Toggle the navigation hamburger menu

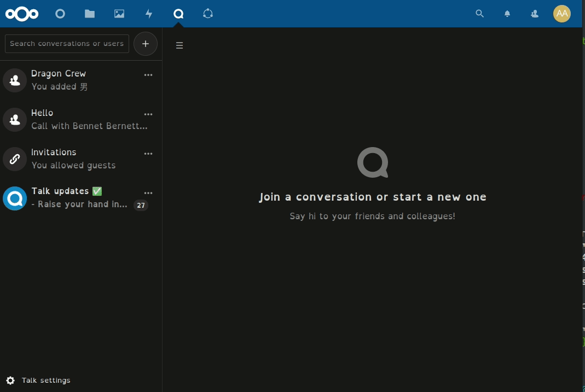pyautogui.click(x=179, y=45)
